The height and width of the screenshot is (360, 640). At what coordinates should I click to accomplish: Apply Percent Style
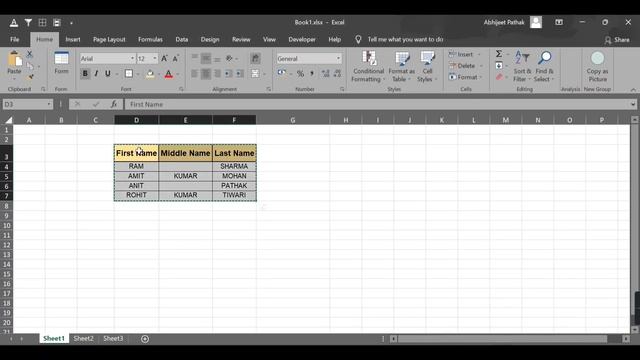point(300,74)
